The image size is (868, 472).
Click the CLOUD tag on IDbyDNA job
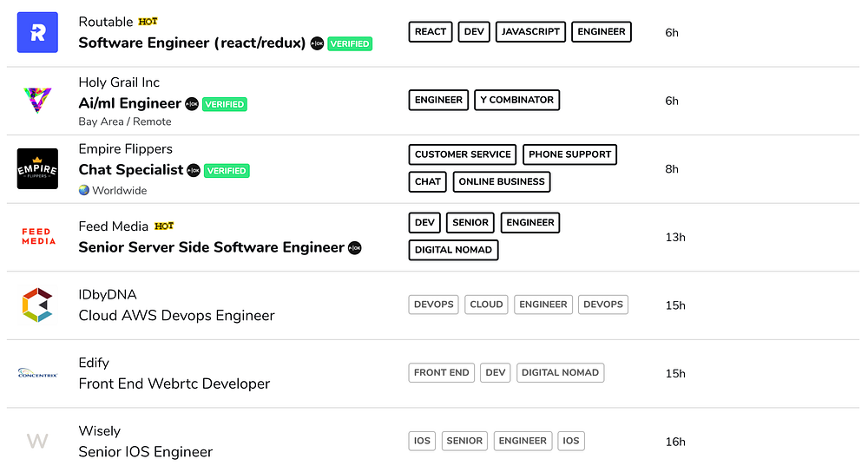tap(486, 305)
